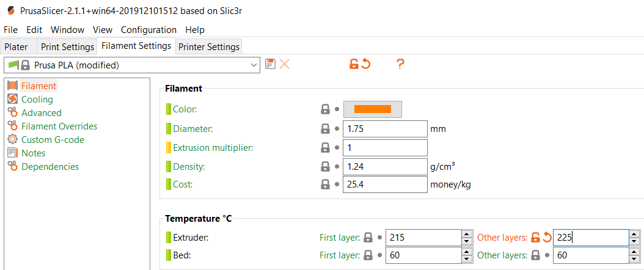Screen dimensions: 644x270
Task: Click the Extrusion multiplier input field
Action: 386,148
